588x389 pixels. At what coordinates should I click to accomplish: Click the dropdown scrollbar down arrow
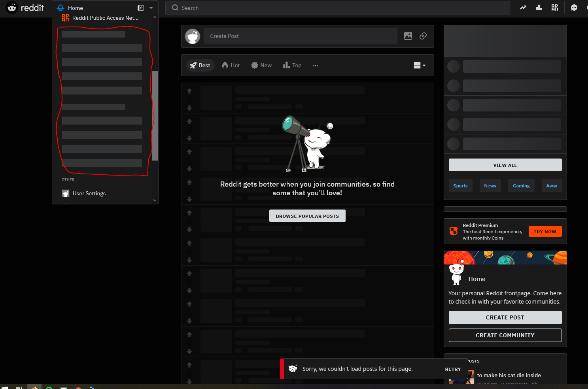click(x=155, y=200)
